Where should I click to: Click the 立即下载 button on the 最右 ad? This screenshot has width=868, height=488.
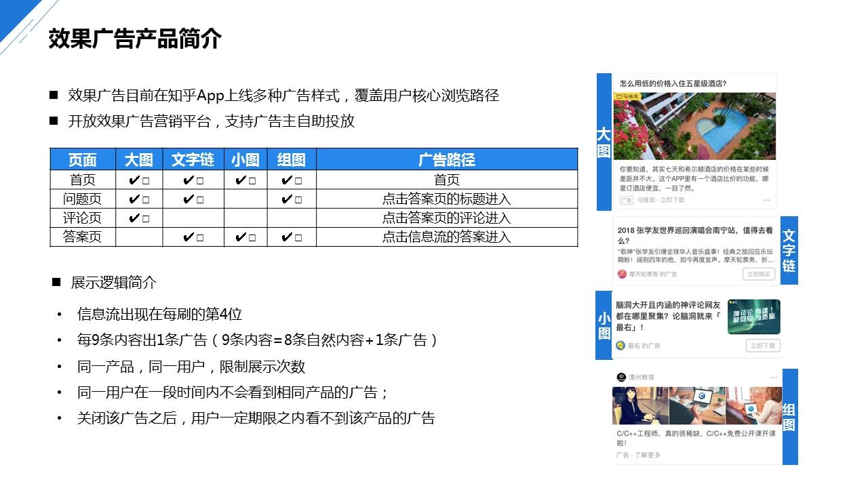(763, 346)
